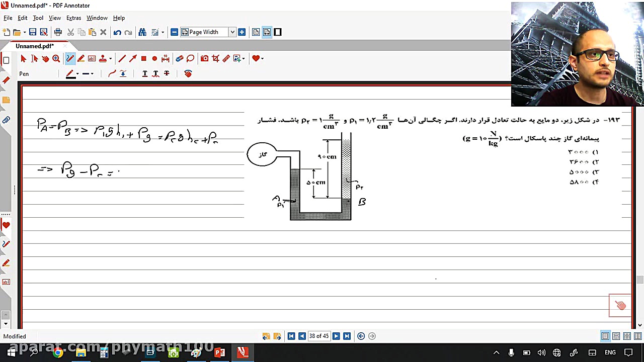Open Chrome from the taskbar

point(58,353)
